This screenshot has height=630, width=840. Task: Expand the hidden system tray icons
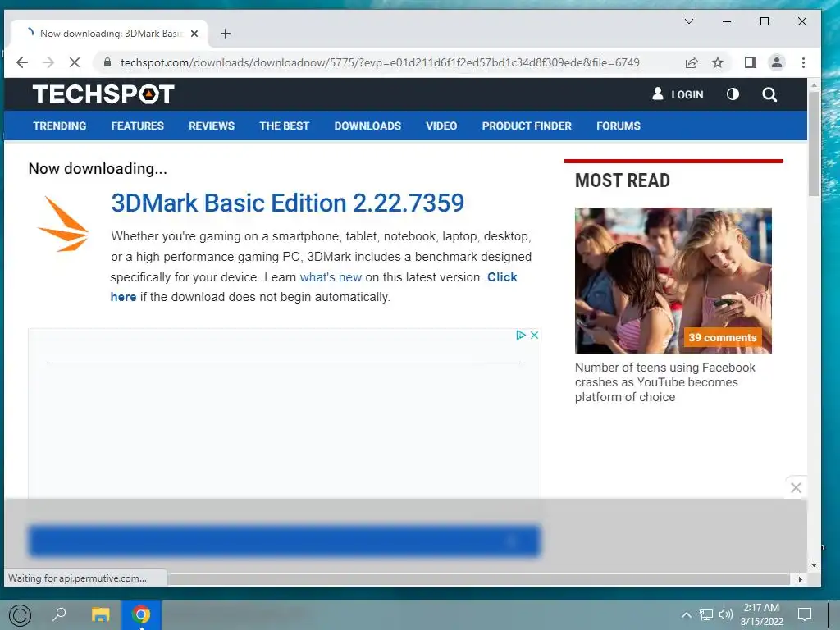[x=686, y=614]
